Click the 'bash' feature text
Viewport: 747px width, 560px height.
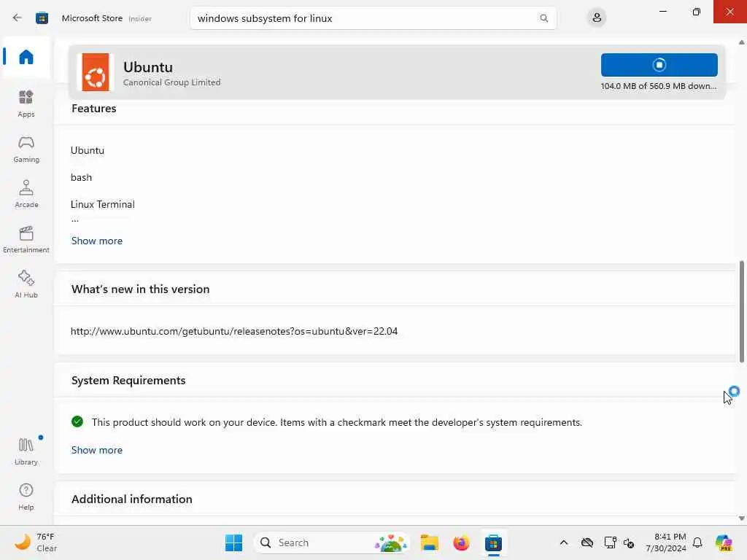tap(81, 177)
